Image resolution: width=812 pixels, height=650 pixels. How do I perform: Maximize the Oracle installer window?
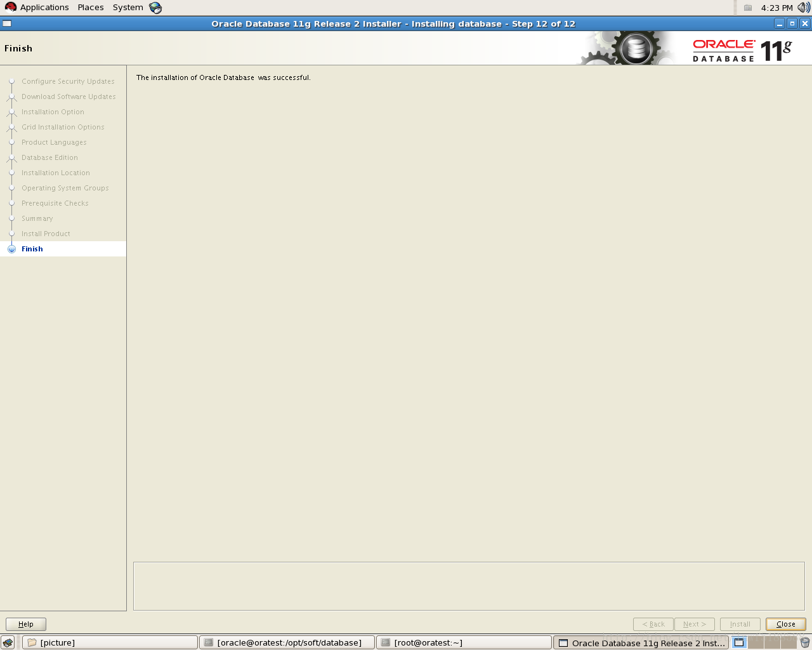(792, 23)
